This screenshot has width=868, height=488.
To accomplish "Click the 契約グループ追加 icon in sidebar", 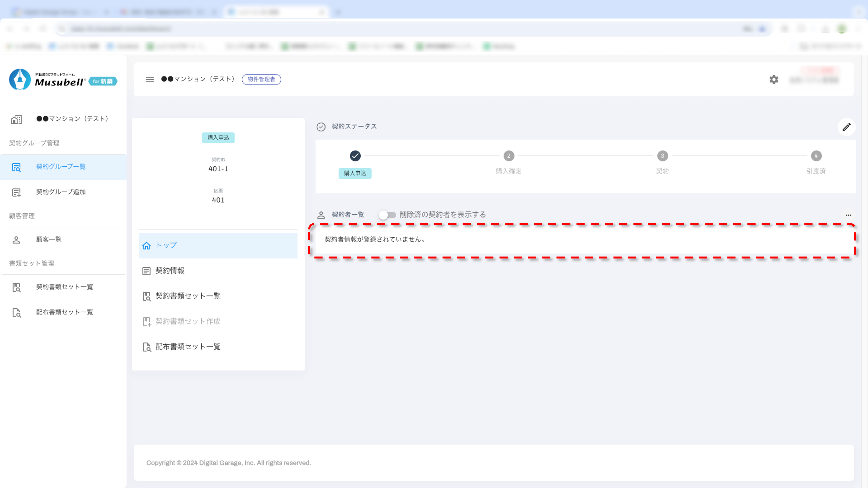I will [16, 192].
